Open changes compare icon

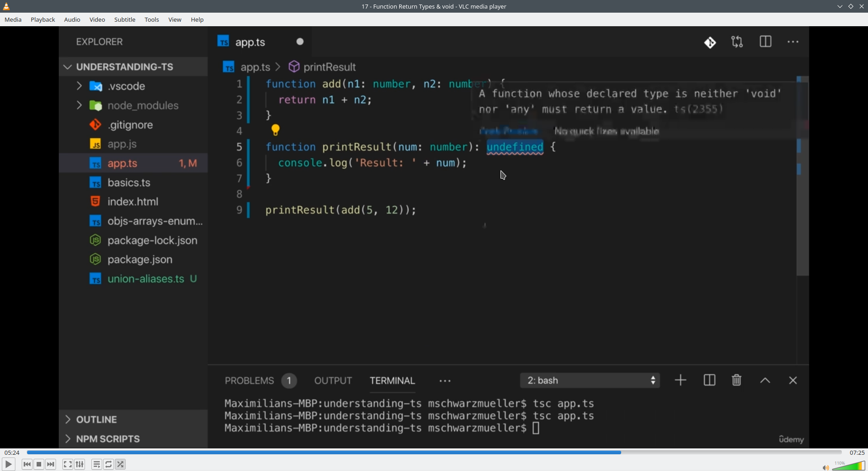point(737,42)
